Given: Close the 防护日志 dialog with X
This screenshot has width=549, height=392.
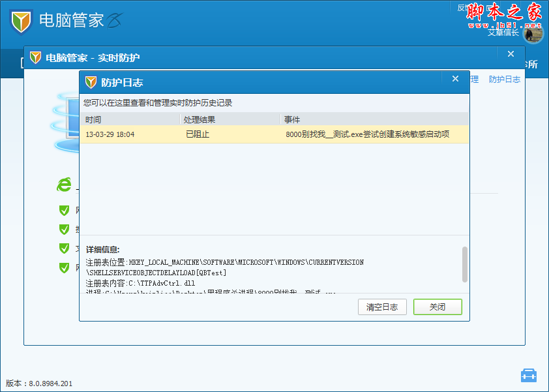Looking at the screenshot, I should pos(455,79).
